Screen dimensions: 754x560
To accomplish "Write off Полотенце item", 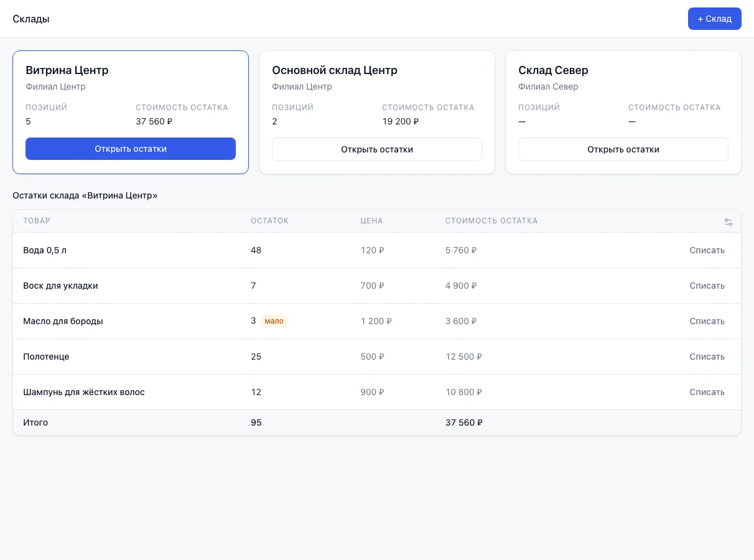I will [x=707, y=357].
